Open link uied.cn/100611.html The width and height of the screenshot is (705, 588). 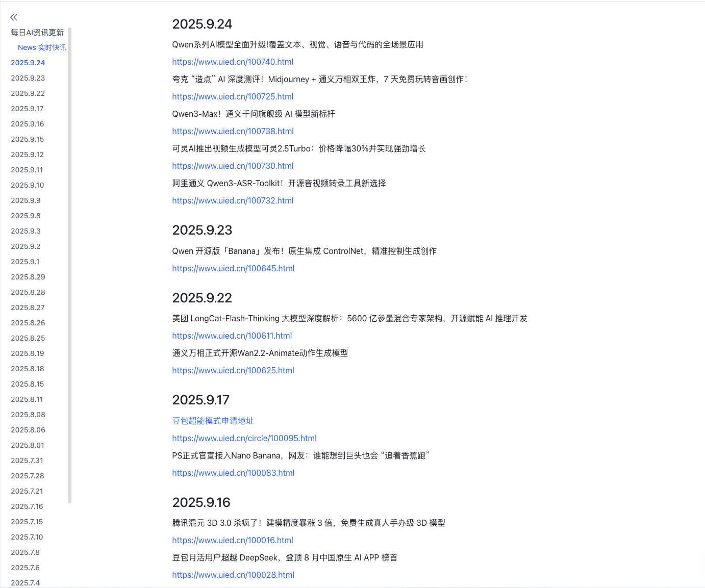pos(232,336)
